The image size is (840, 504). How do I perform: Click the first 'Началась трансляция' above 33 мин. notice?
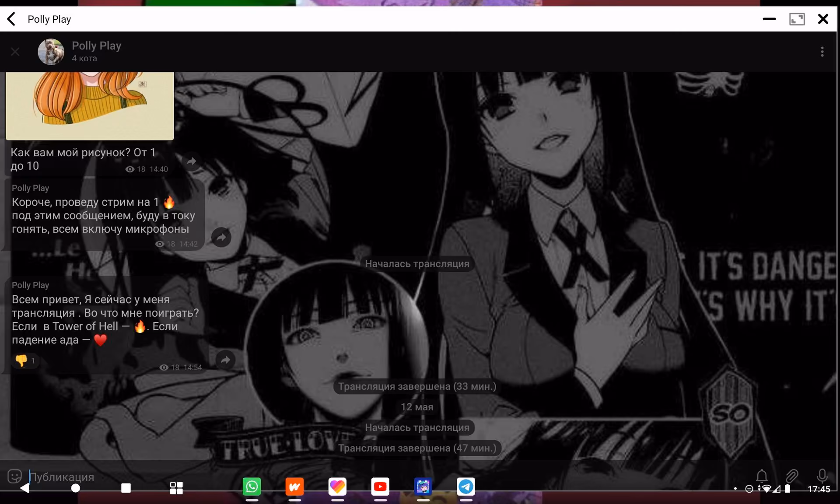click(x=417, y=264)
